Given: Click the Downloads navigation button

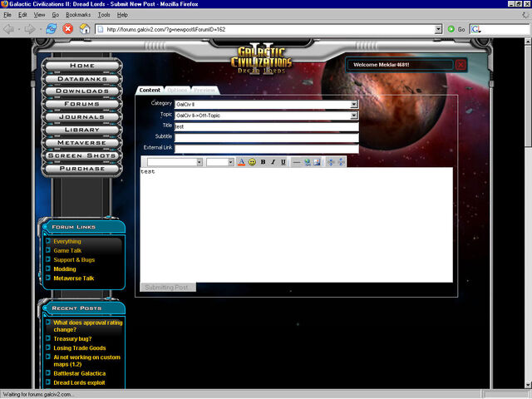Looking at the screenshot, I should [x=81, y=91].
